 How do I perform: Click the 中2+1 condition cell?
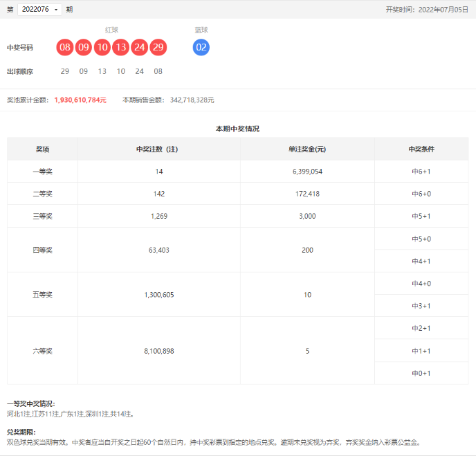421,328
